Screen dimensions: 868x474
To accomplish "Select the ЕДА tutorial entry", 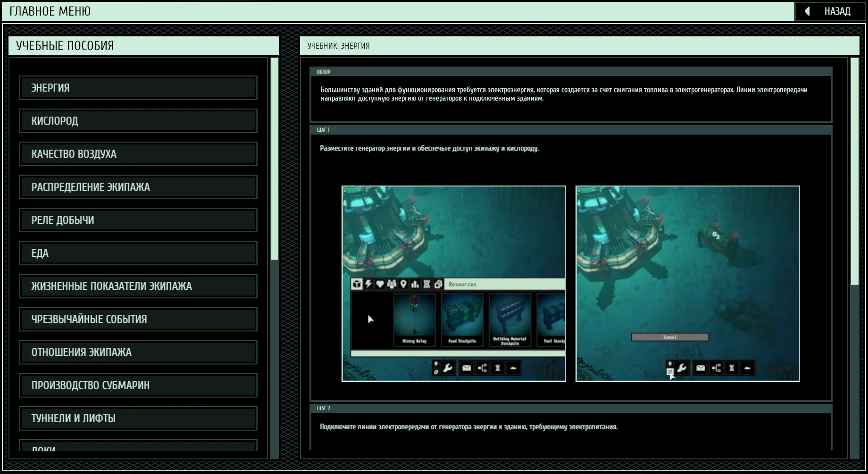I will pyautogui.click(x=138, y=253).
